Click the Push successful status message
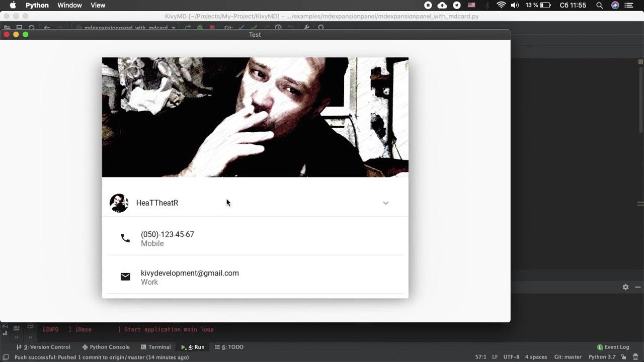Image resolution: width=644 pixels, height=362 pixels. [x=102, y=357]
